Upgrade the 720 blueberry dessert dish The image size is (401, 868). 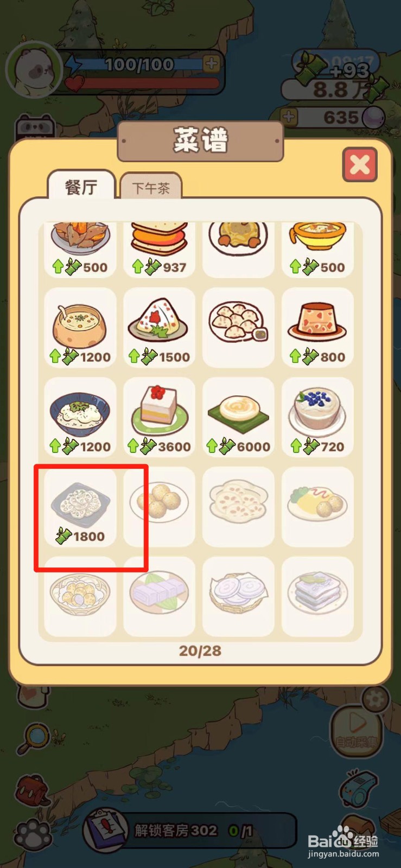318,418
